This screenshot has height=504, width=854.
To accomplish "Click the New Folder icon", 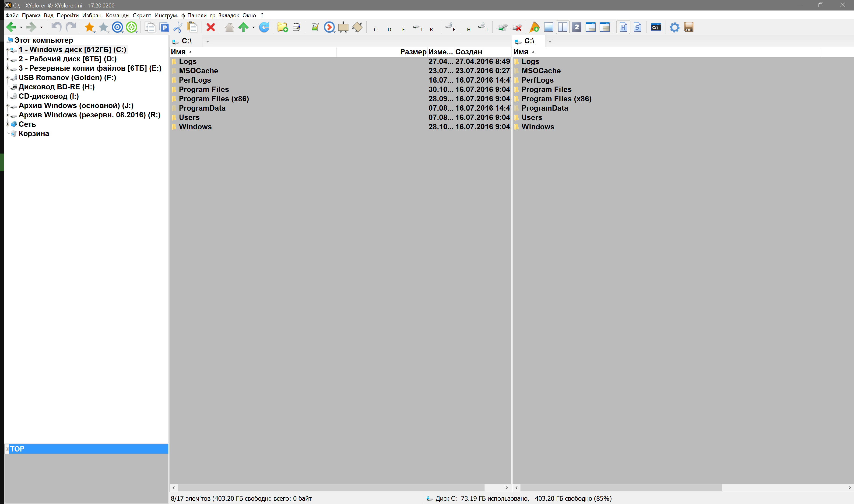I will click(282, 27).
